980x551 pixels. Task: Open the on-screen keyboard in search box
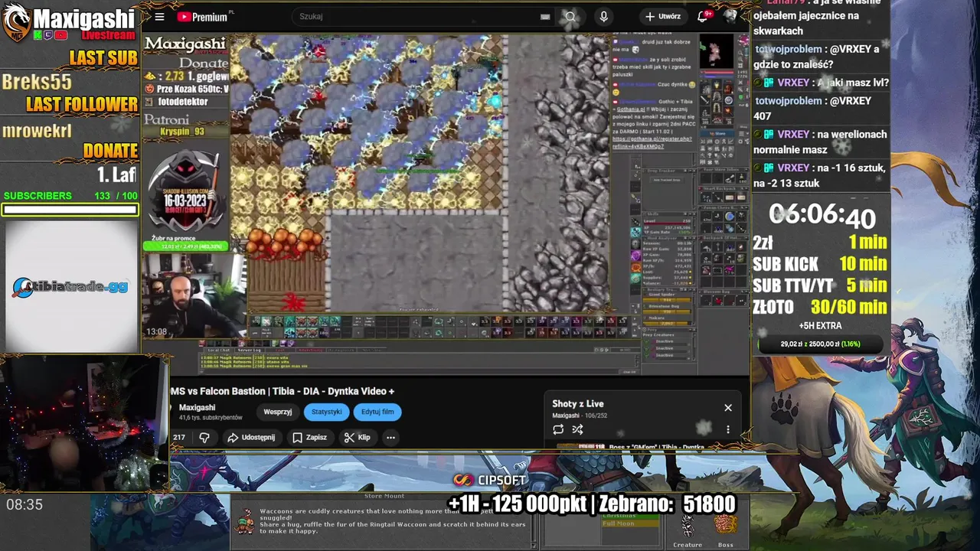point(545,17)
